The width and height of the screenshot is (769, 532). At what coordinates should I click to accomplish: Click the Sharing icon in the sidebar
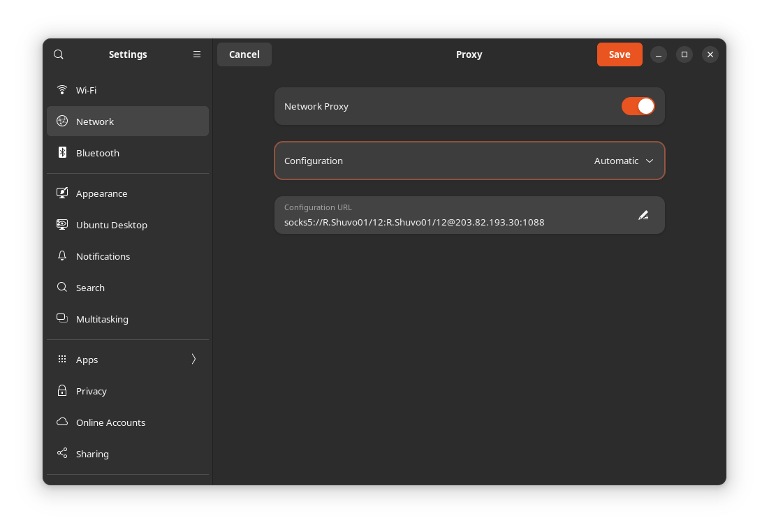tap(62, 453)
